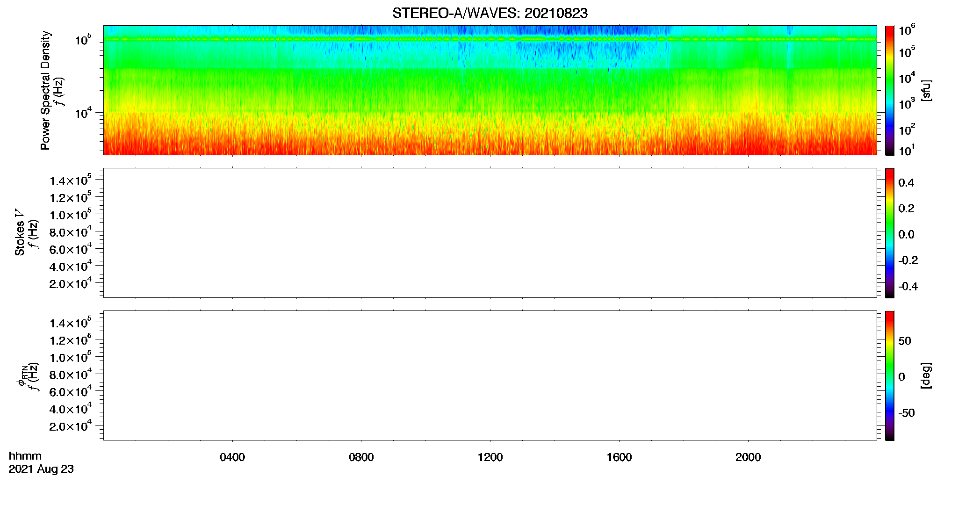The height and width of the screenshot is (505, 980).
Task: Click the 1200 time tick label
Action: (490, 457)
